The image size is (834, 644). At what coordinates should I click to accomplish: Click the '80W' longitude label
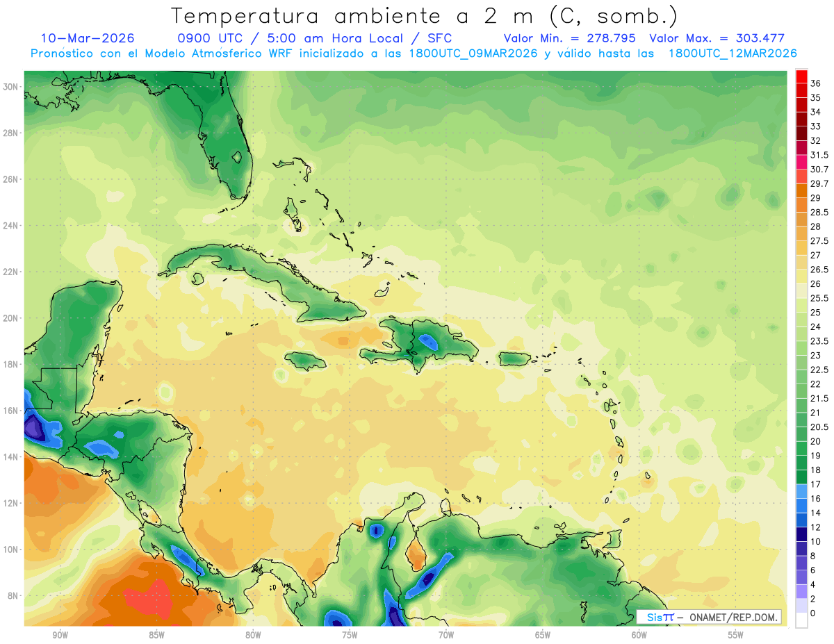point(253,635)
